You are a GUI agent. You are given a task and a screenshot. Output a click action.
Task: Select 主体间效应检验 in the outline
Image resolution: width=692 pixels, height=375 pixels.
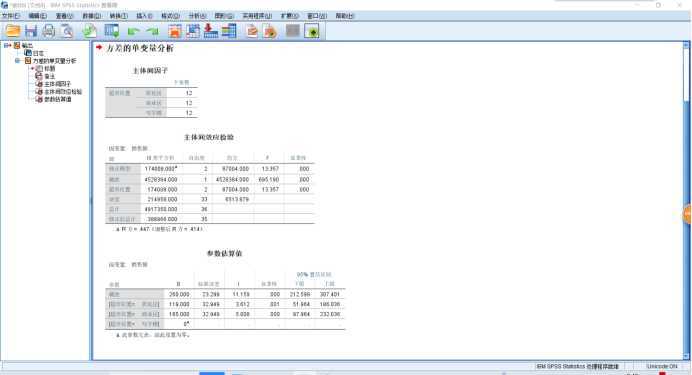(63, 92)
